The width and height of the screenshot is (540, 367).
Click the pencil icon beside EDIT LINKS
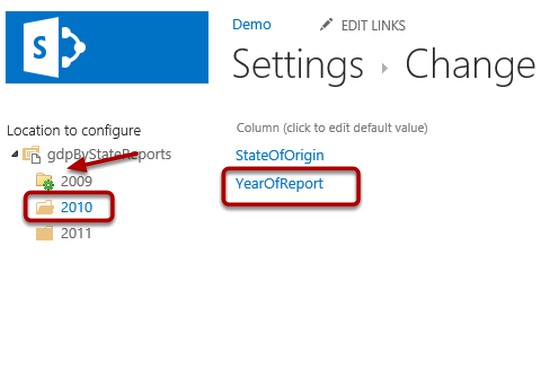coord(326,25)
